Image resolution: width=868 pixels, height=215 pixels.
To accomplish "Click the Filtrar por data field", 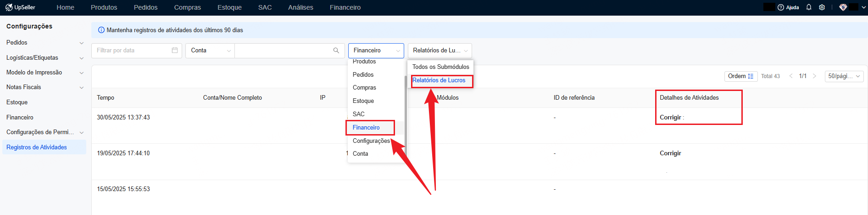I will coord(137,51).
